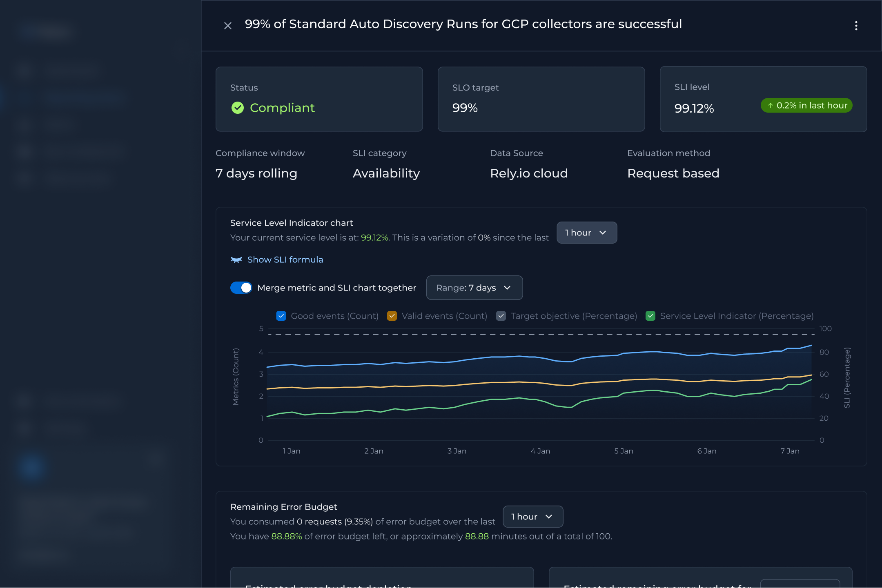Close the SLO details panel
Viewport: 882px width, 588px height.
point(228,26)
